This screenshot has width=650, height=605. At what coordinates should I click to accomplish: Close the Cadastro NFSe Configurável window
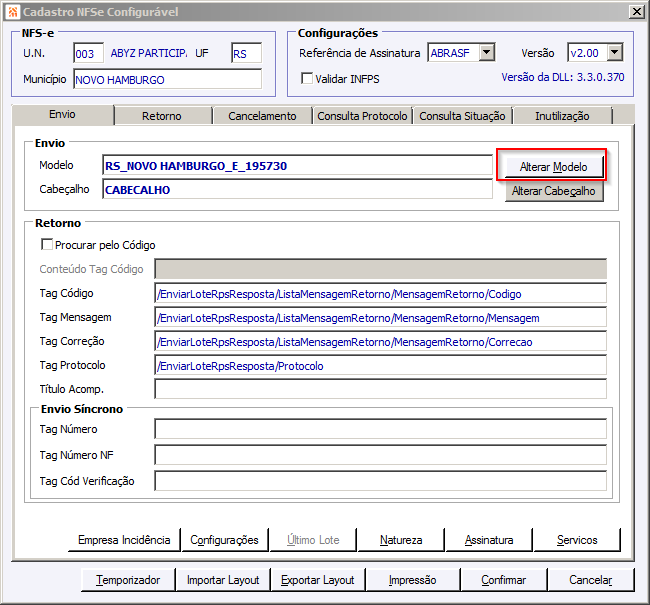(636, 12)
